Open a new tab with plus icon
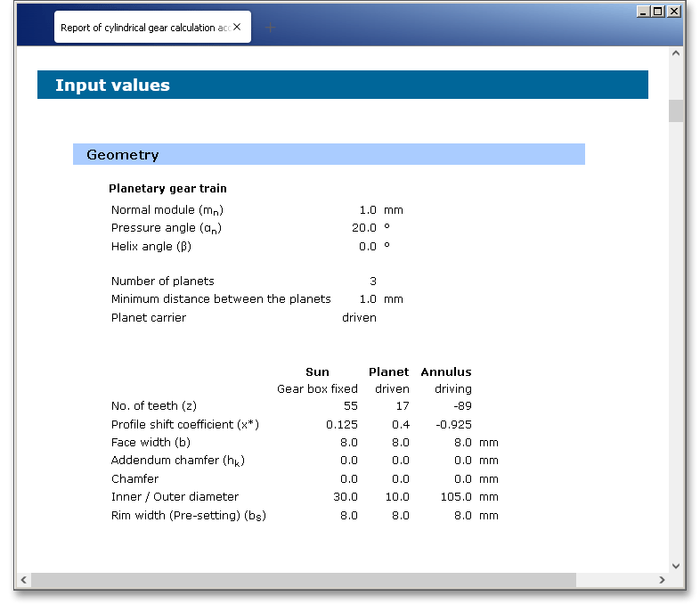Image resolution: width=700 pixels, height=604 pixels. coord(271,28)
